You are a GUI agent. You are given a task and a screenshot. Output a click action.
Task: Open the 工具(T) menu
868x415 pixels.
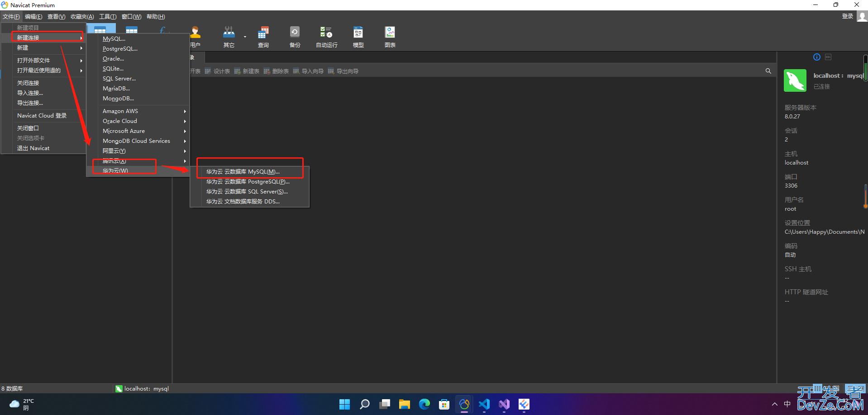pos(108,17)
